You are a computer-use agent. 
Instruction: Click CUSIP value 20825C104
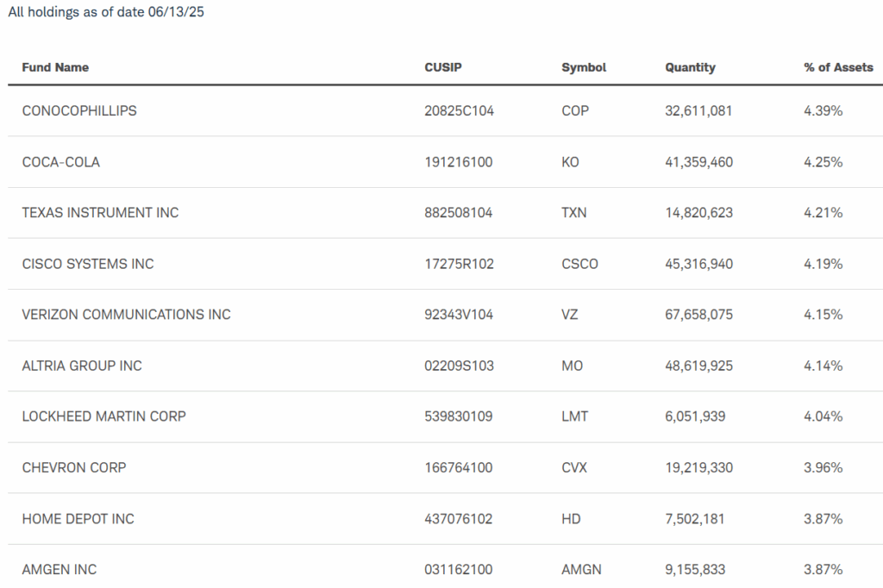point(459,111)
